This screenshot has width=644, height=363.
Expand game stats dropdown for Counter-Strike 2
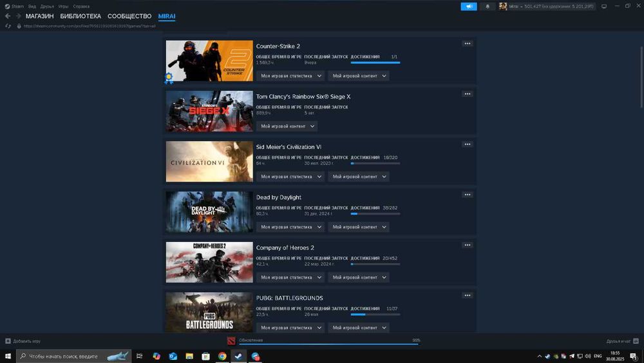[x=290, y=76]
